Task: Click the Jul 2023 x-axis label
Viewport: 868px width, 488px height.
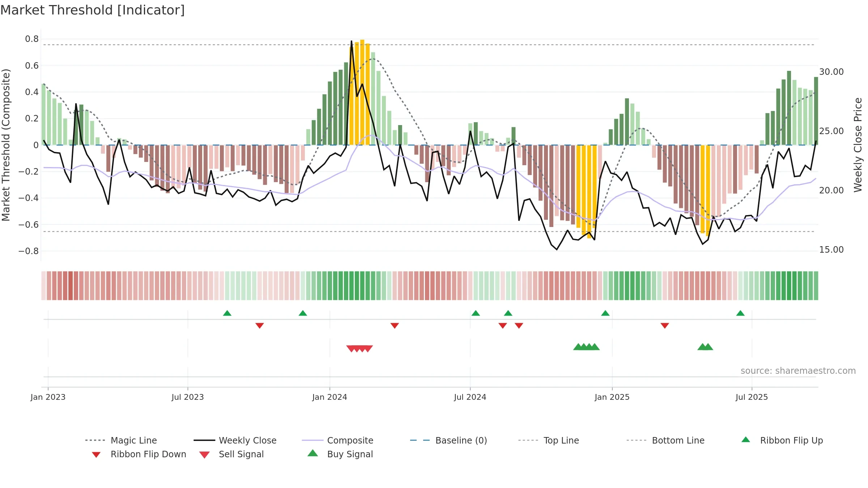Action: click(x=188, y=397)
